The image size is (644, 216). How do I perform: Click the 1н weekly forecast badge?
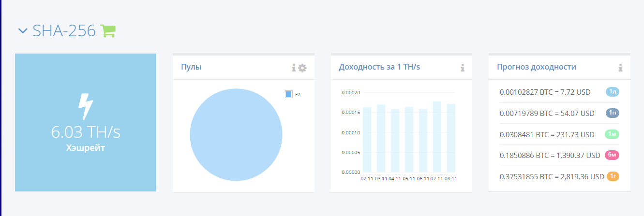pyautogui.click(x=613, y=113)
